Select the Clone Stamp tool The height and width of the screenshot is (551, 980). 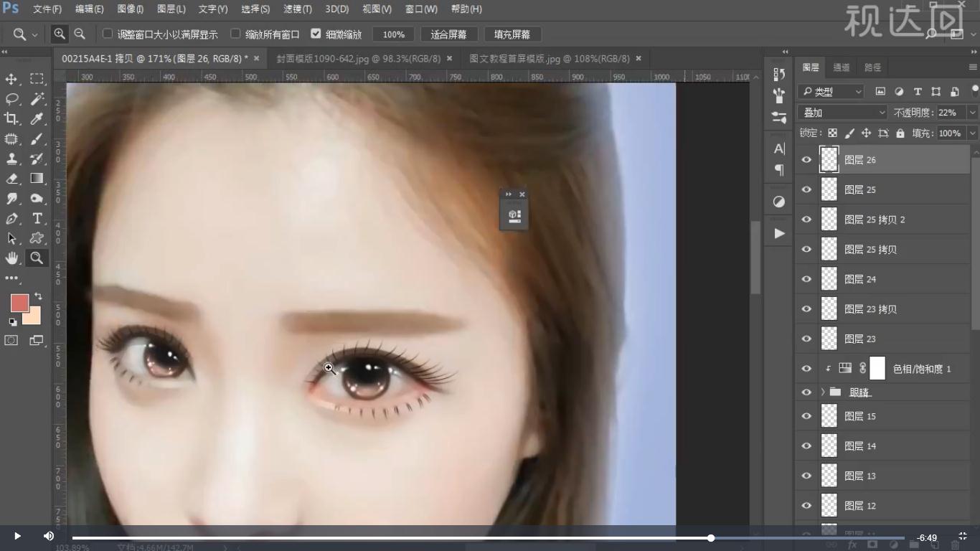click(11, 159)
